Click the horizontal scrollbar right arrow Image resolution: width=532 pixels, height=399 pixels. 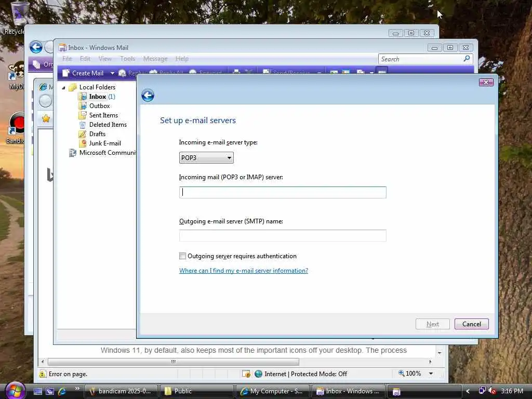[430, 362]
